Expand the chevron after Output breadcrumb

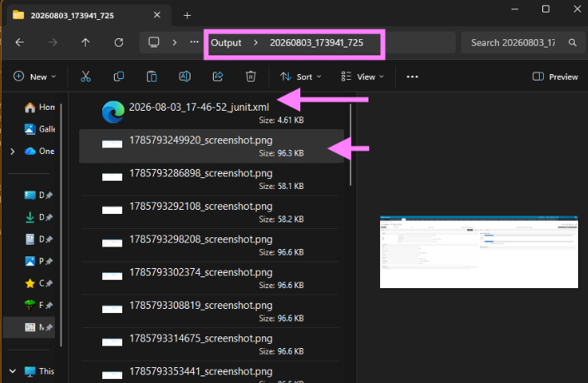[x=256, y=42]
